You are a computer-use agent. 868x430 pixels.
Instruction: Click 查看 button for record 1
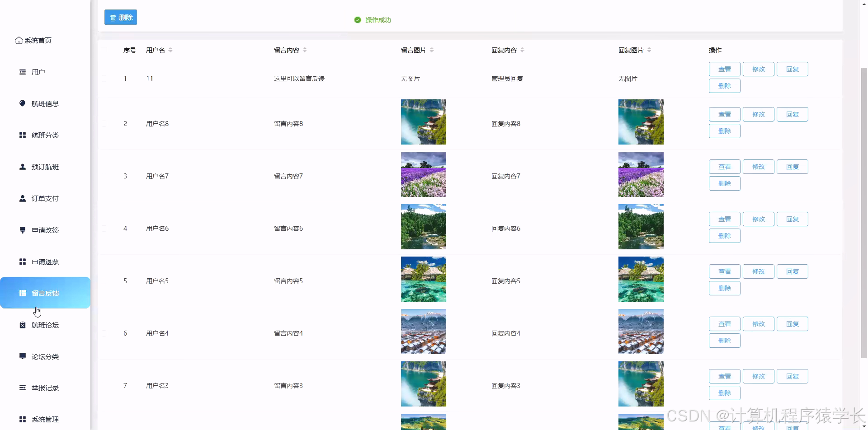pyautogui.click(x=724, y=69)
